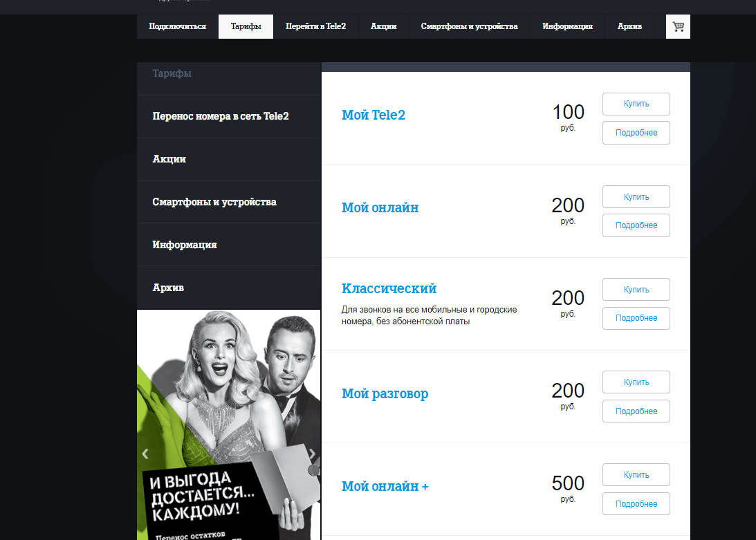Open Архив in the top navigation bar
756x540 pixels.
click(629, 26)
